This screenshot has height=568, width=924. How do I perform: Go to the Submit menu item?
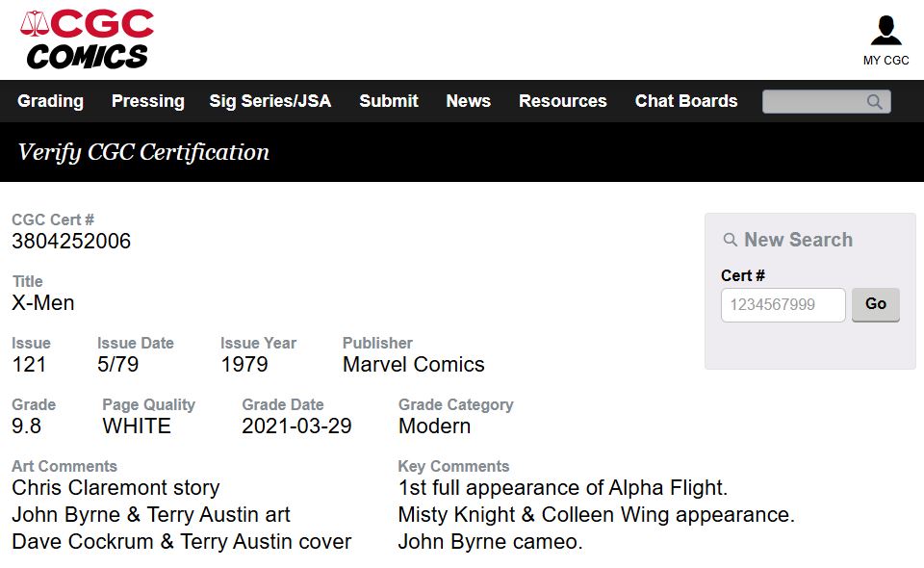pyautogui.click(x=389, y=101)
